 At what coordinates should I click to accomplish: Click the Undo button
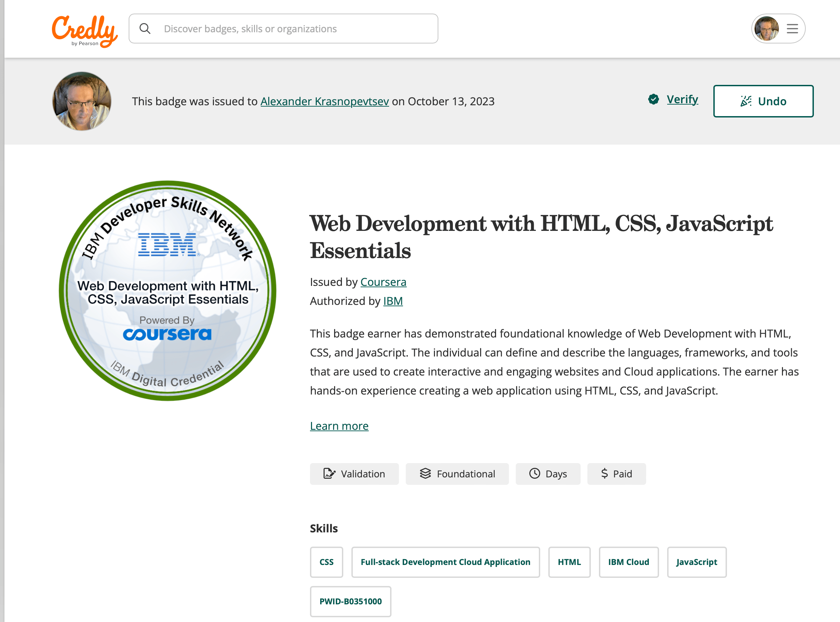pyautogui.click(x=763, y=101)
